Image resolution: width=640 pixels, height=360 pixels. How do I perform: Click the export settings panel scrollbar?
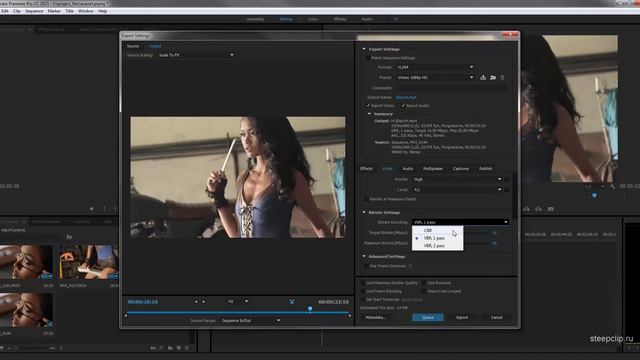click(x=515, y=196)
